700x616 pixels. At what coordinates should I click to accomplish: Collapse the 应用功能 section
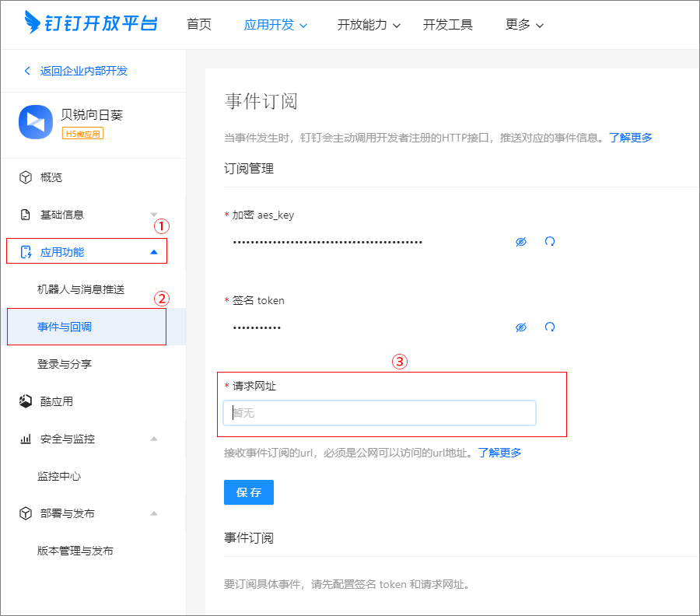(x=153, y=252)
